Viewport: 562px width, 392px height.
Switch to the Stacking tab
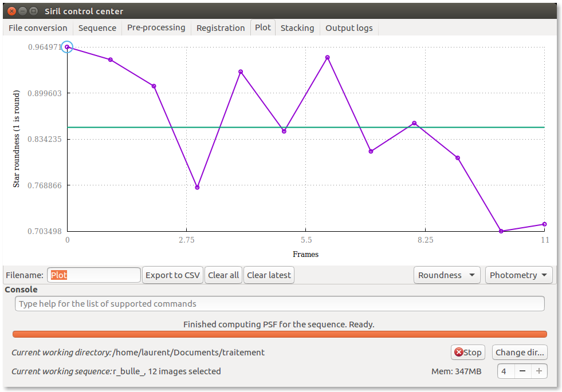pyautogui.click(x=297, y=28)
